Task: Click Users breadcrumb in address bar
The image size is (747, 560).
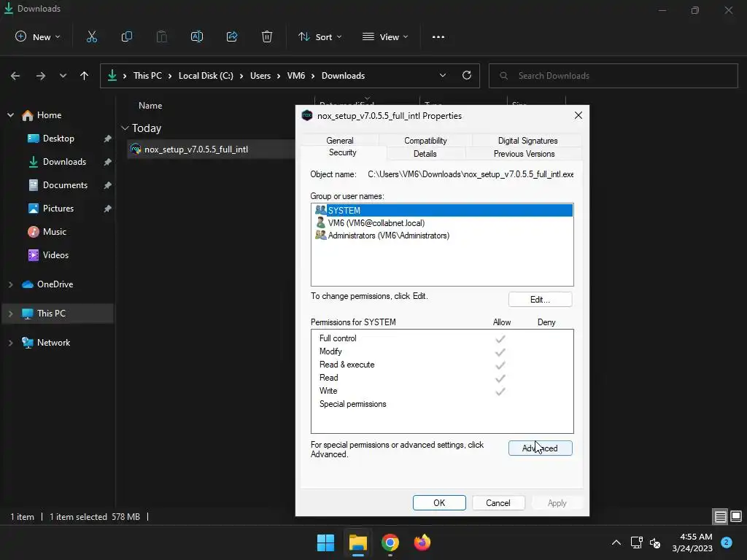Action: pyautogui.click(x=260, y=76)
